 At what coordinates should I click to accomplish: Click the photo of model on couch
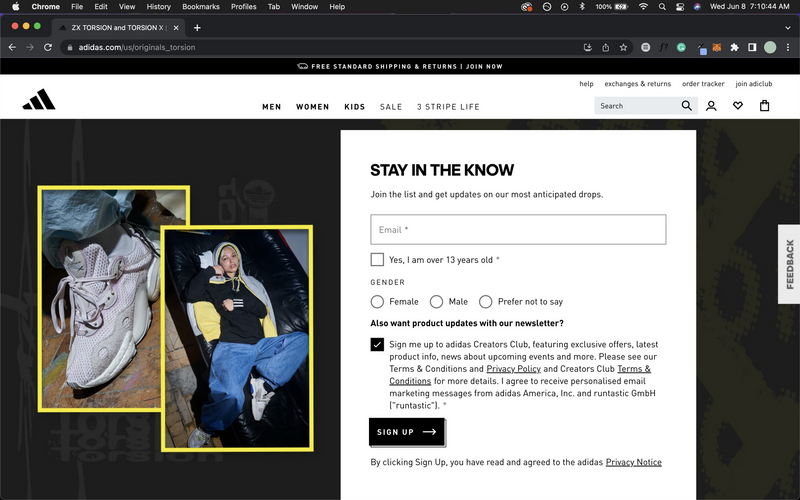coord(237,338)
